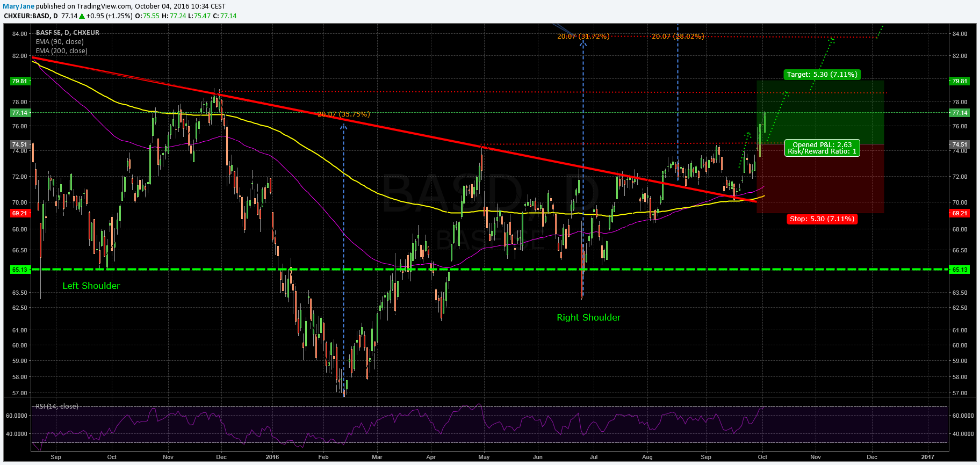Click the Jul label on time axis
Viewport: 980px width, 465px height.
(x=594, y=457)
